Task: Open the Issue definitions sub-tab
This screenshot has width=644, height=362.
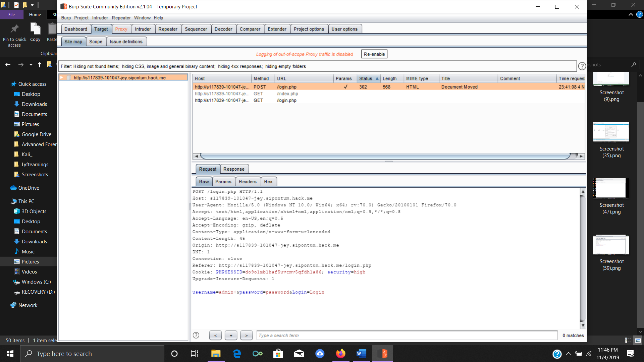Action: [126, 42]
